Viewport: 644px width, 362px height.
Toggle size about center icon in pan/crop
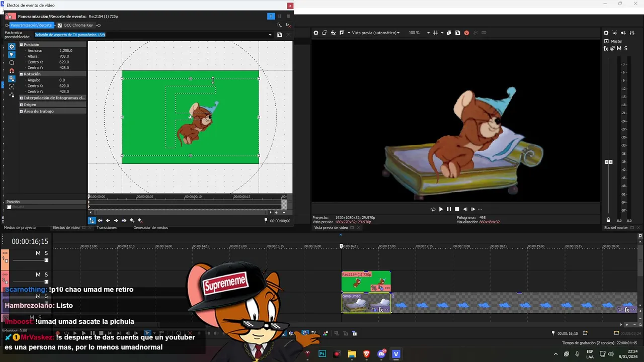(12, 87)
